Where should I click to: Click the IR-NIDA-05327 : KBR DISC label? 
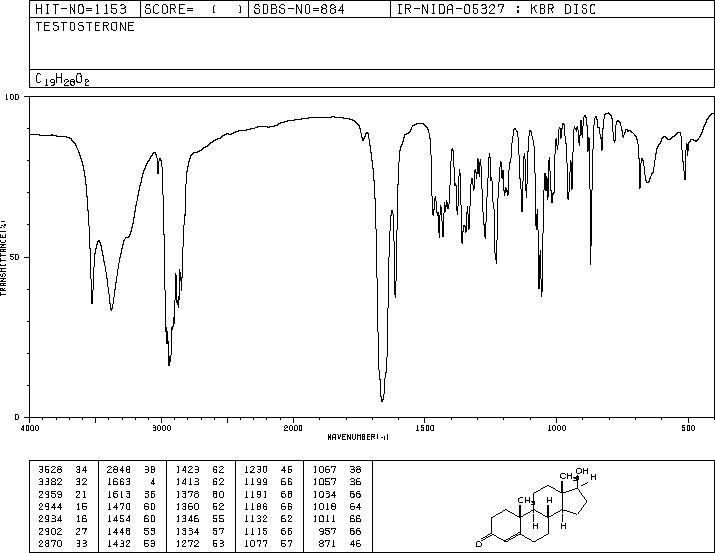pos(496,9)
